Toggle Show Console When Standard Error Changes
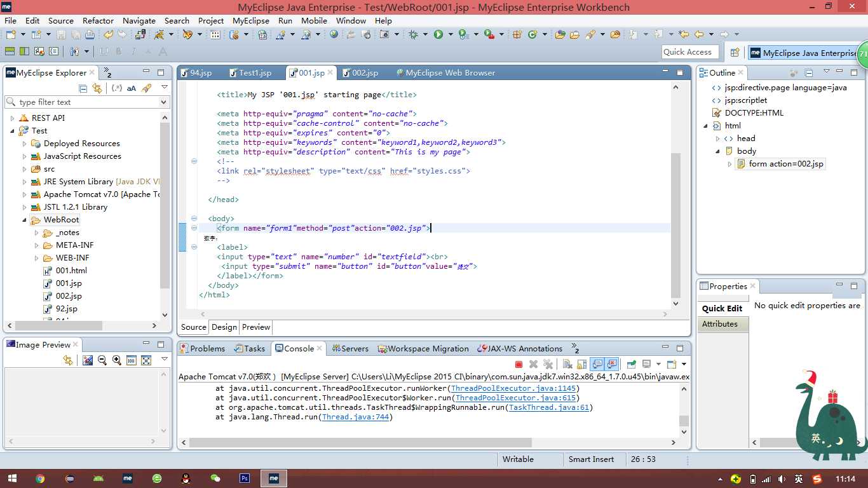868x488 pixels. pyautogui.click(x=612, y=364)
